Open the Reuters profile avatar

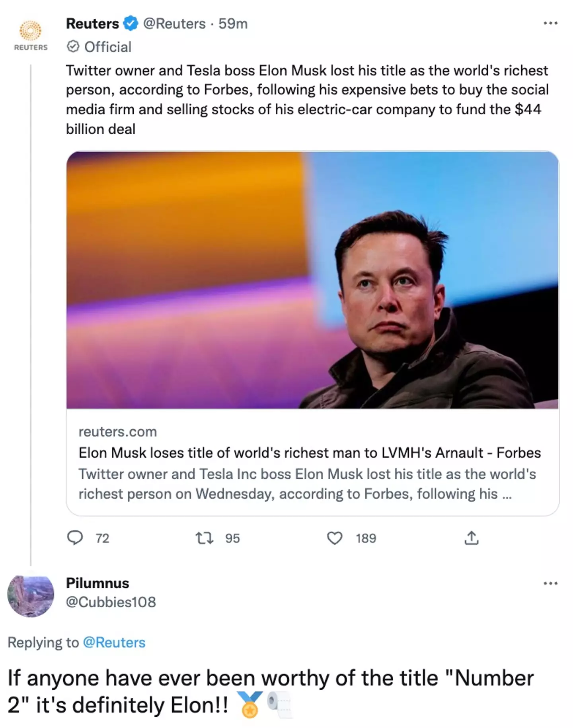point(31,30)
